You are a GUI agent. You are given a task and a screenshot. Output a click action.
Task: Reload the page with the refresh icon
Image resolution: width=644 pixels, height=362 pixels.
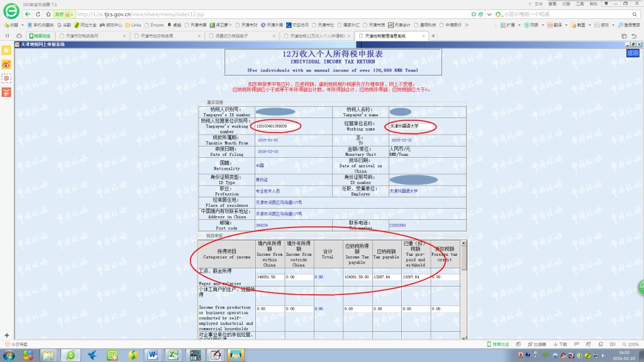[x=38, y=14]
